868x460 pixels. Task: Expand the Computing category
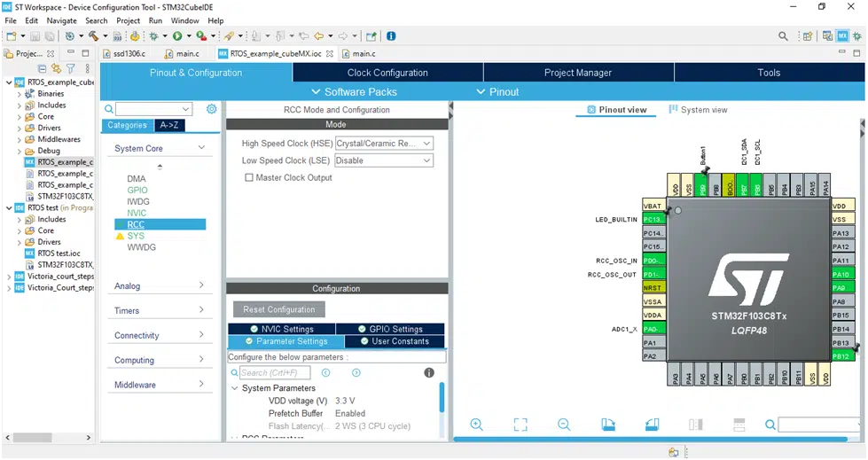coord(201,359)
